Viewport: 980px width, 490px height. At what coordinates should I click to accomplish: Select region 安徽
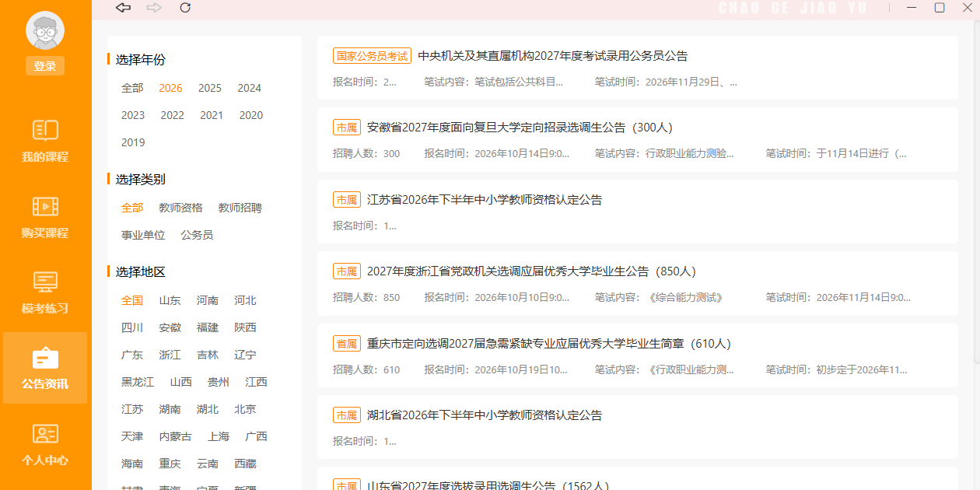coord(170,327)
